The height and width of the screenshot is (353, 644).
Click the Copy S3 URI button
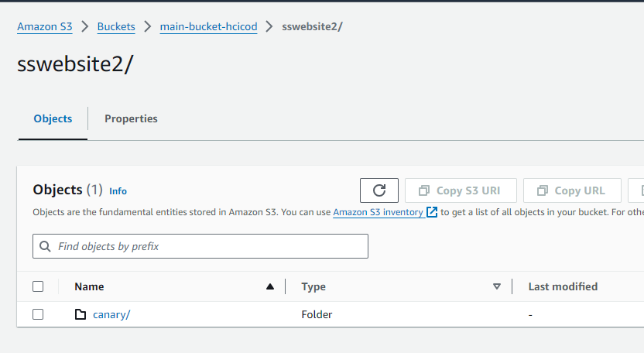460,190
